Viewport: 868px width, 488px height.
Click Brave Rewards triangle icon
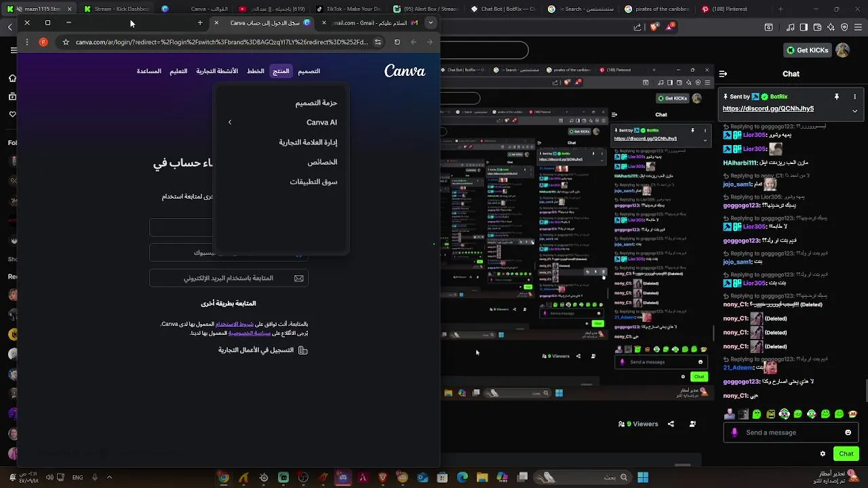pos(671,26)
